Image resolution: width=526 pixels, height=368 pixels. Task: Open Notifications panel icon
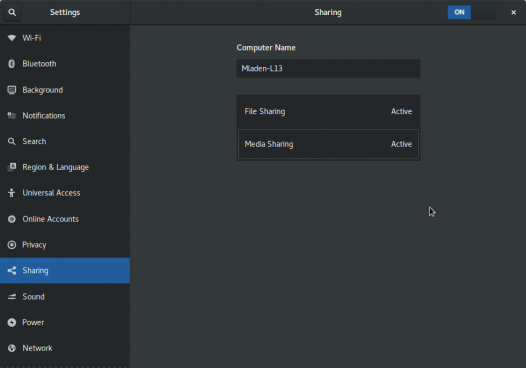(12, 116)
